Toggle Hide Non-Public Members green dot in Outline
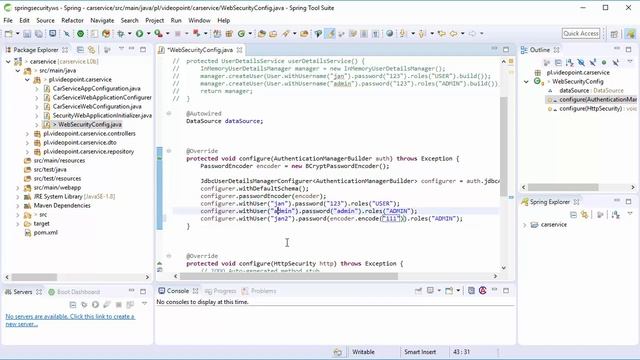Screen dimensions: 640x360 click(x=604, y=62)
